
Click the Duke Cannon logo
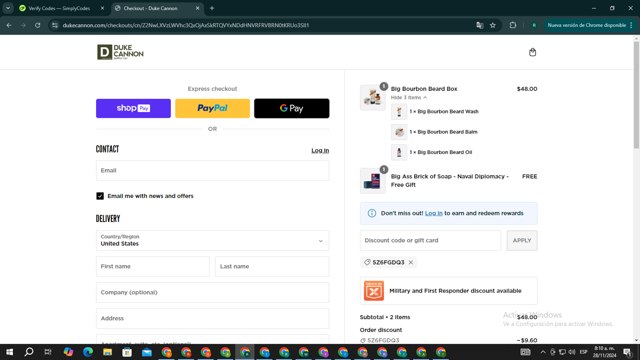pos(120,52)
